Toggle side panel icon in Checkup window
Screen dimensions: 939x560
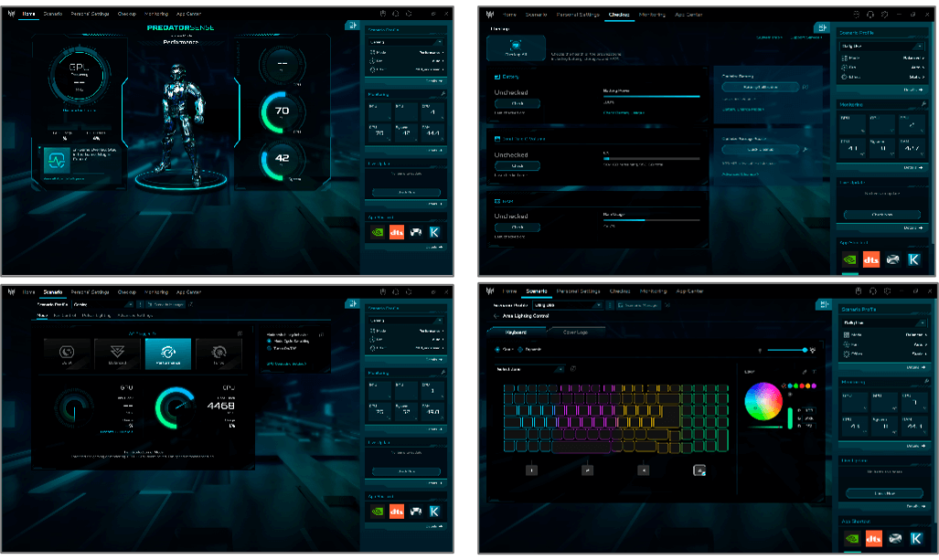[822, 28]
